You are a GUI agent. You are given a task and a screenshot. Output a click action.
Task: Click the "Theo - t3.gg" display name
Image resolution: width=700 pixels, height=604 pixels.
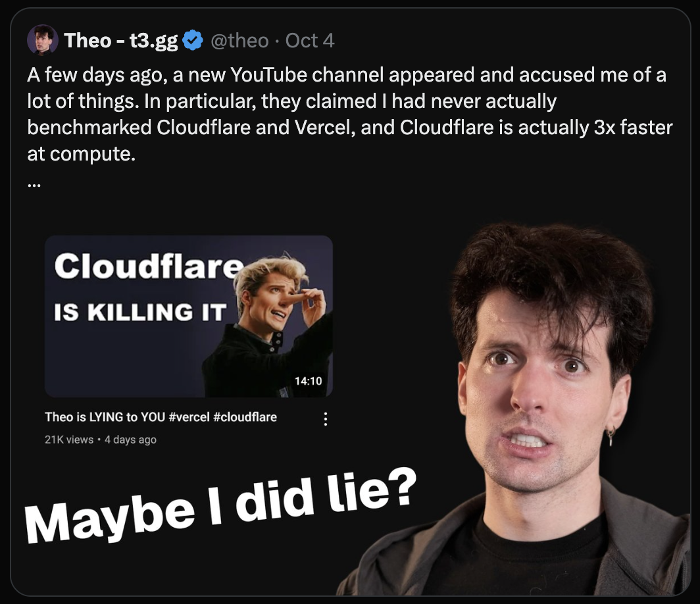[121, 41]
